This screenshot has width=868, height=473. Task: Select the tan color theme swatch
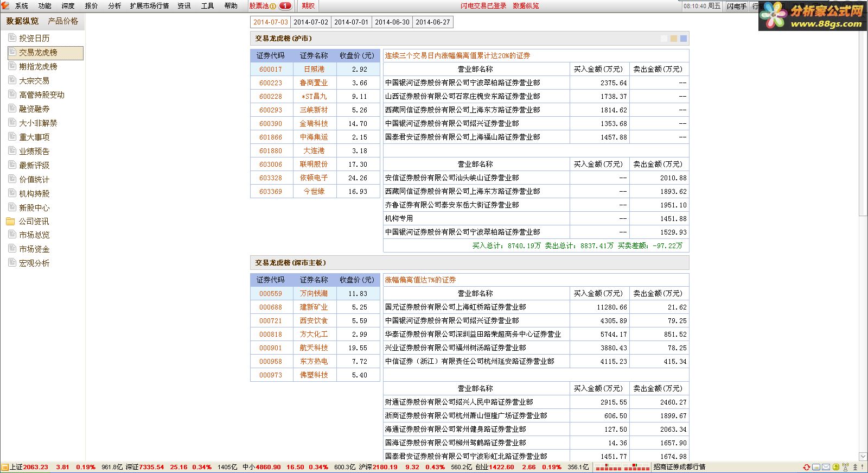click(674, 39)
